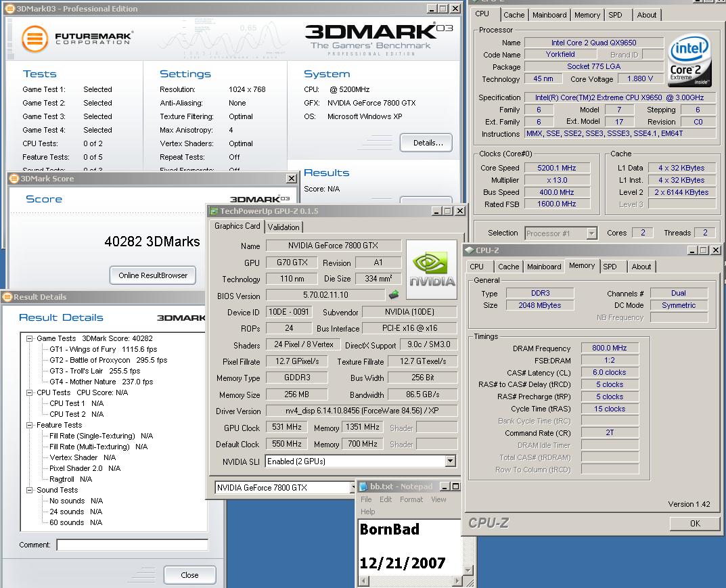The height and width of the screenshot is (588, 726).
Task: Select GT2 - Battle of Proxycon row
Action: [108, 360]
